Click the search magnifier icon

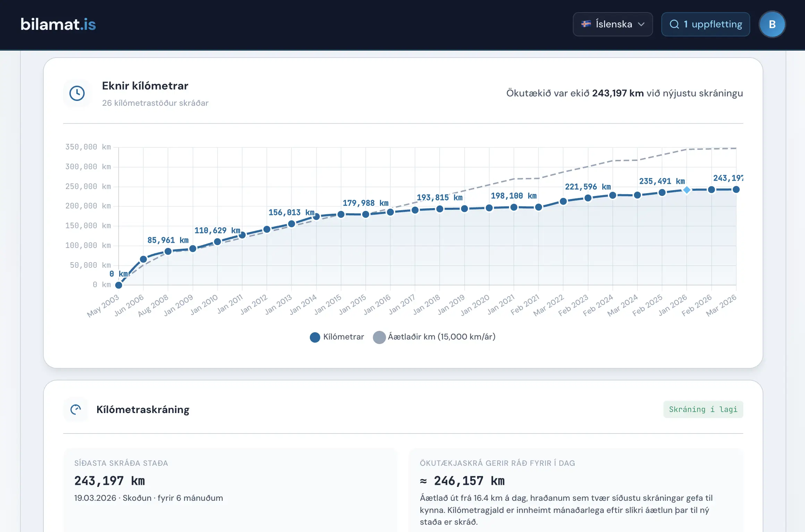[x=674, y=24]
